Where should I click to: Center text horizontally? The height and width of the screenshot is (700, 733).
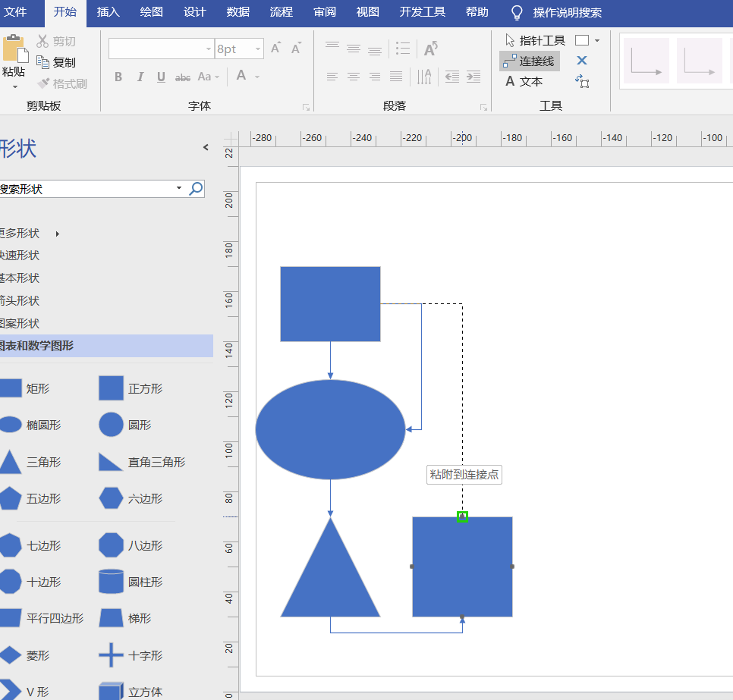coord(354,77)
